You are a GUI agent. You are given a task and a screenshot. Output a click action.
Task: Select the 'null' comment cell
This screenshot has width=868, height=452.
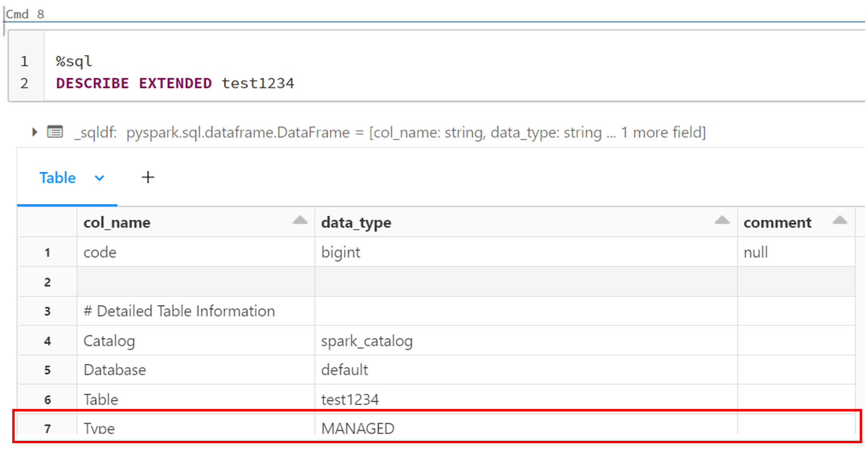pos(796,252)
